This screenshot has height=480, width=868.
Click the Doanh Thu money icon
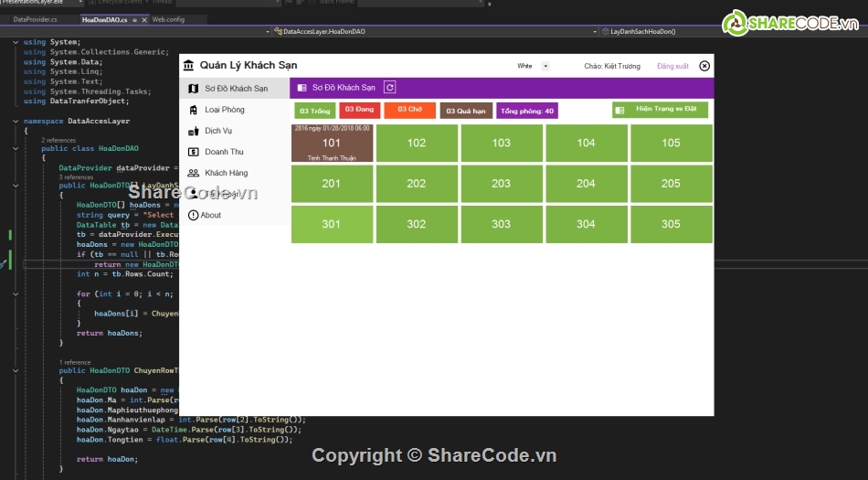point(193,152)
